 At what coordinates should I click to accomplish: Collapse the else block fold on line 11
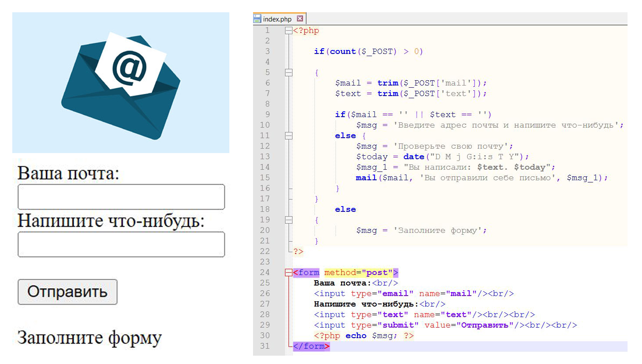[x=289, y=136]
